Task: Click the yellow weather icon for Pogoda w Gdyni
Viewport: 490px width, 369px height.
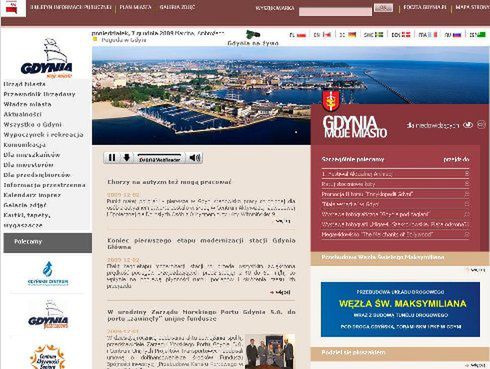Action: click(x=95, y=39)
